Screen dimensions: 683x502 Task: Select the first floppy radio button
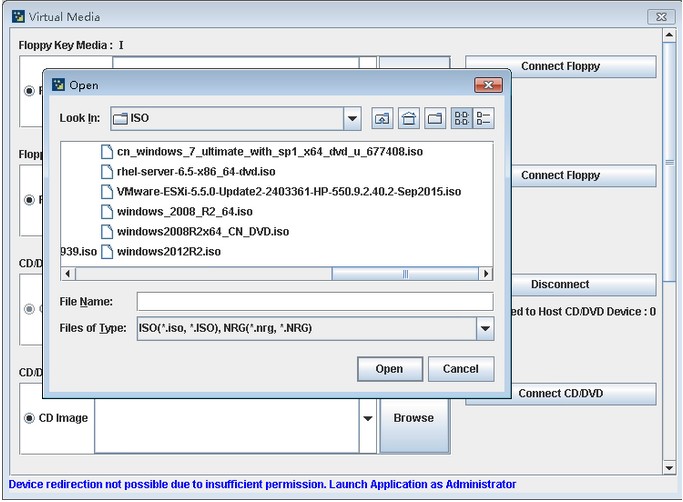click(x=29, y=91)
